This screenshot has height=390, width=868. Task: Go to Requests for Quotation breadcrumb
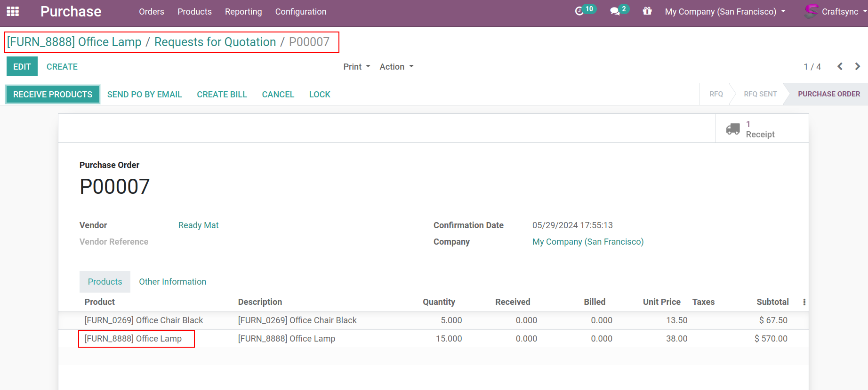(215, 42)
